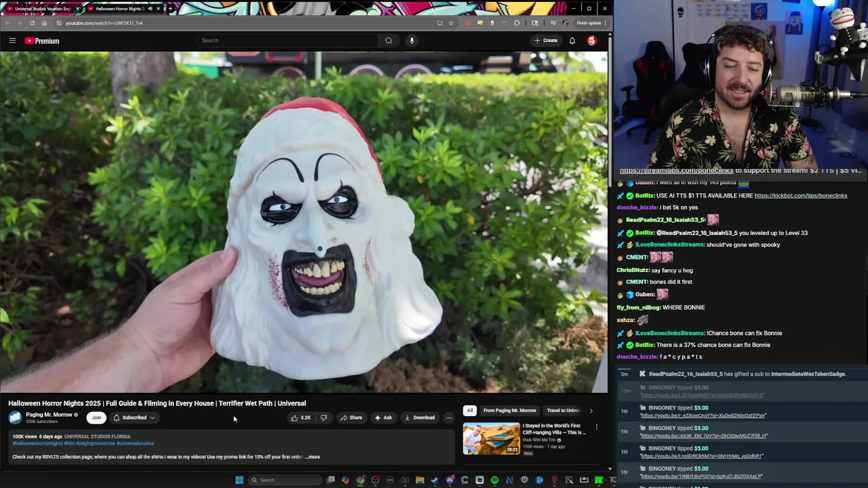Show more filter chips with right chevron
The height and width of the screenshot is (488, 868).
[x=591, y=411]
